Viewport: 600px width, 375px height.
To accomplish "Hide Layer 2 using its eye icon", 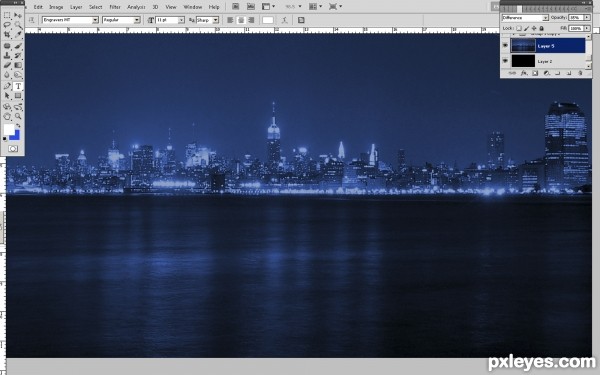I will point(505,61).
